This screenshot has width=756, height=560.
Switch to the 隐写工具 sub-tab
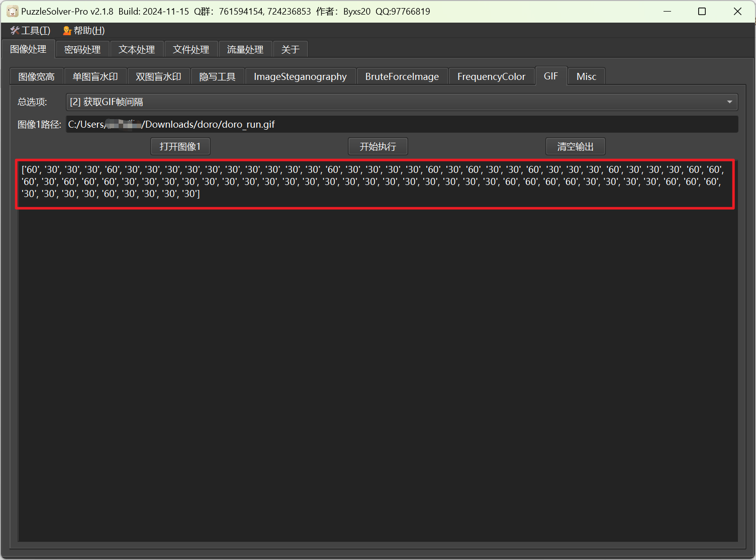[217, 77]
